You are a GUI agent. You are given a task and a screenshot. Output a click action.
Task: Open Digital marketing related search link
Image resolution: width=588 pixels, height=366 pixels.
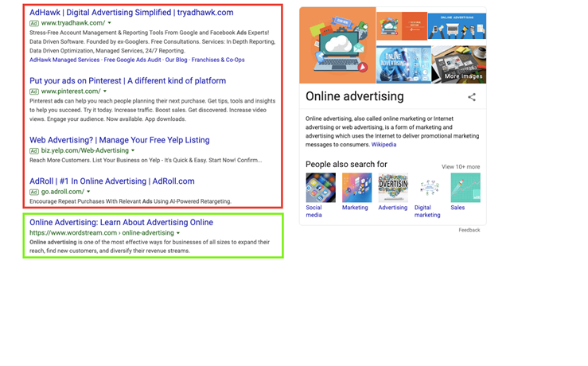[427, 211]
